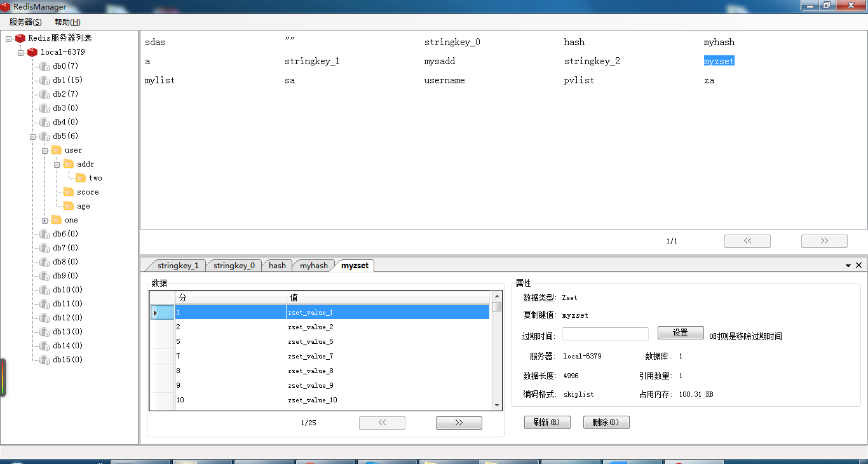Screen dimensions: 868x464
Task: Switch to the stringkey_0 tab
Action: pyautogui.click(x=234, y=266)
